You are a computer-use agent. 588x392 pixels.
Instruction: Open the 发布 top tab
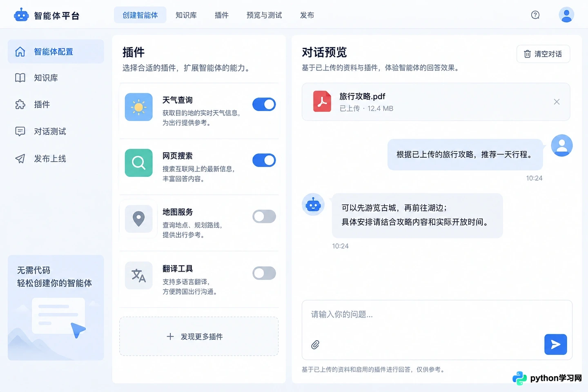click(x=307, y=15)
